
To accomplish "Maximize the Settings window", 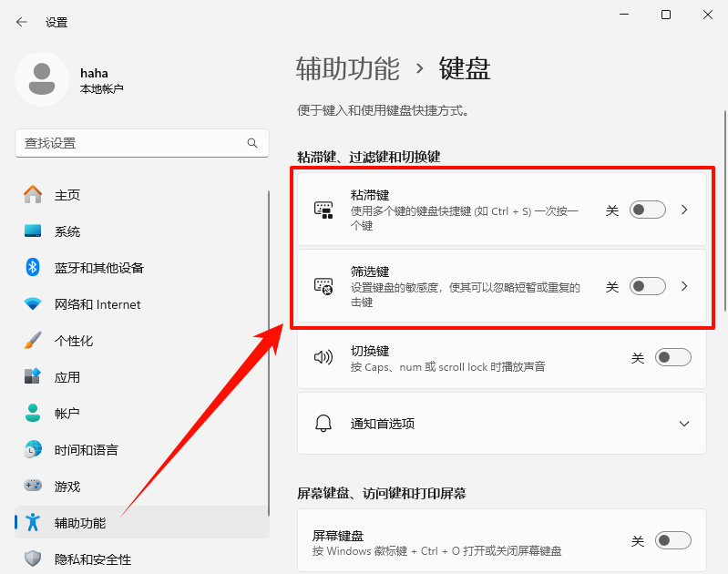I will pyautogui.click(x=666, y=15).
